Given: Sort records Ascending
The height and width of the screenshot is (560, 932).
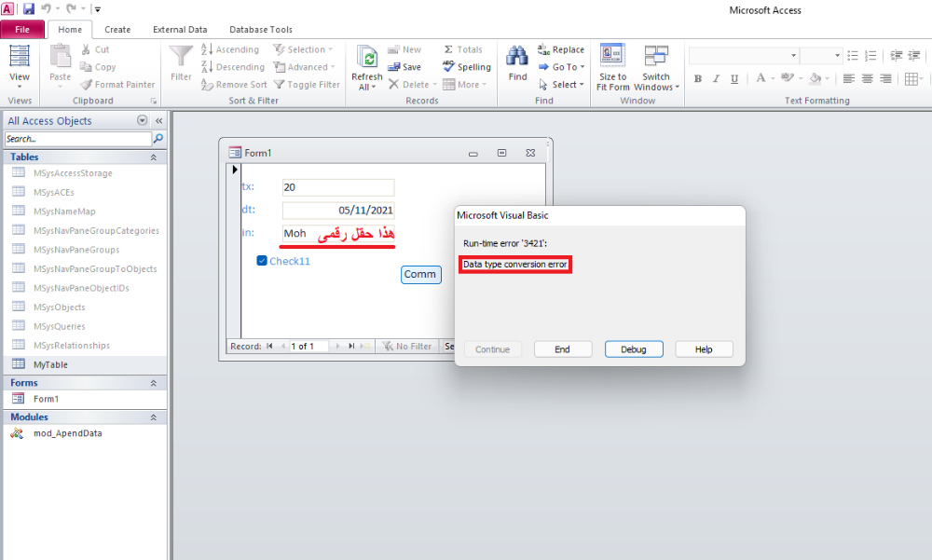Looking at the screenshot, I should pyautogui.click(x=230, y=49).
